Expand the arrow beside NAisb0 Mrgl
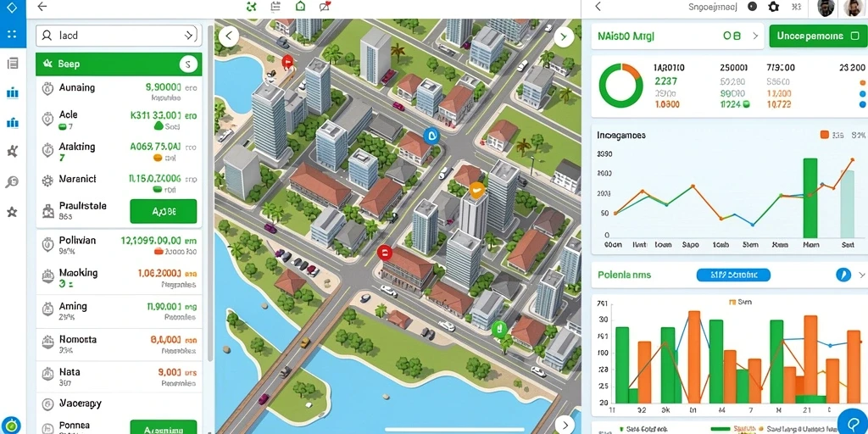 click(x=755, y=36)
